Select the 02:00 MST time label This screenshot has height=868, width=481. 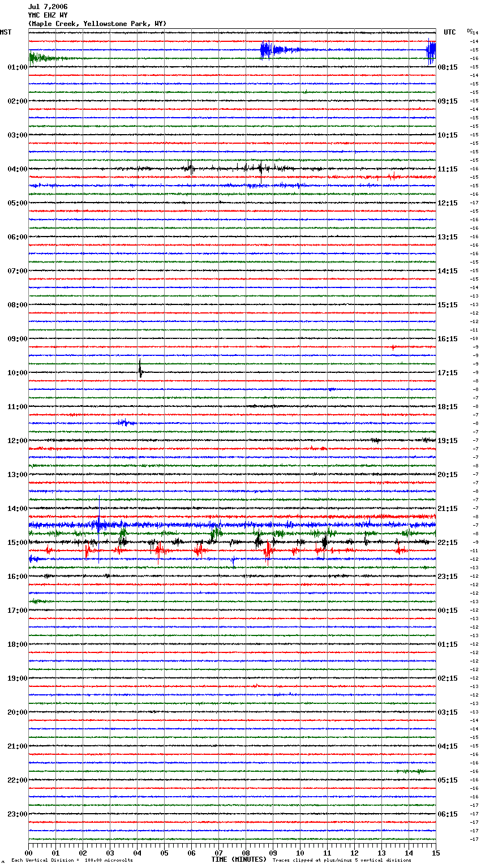coord(18,101)
